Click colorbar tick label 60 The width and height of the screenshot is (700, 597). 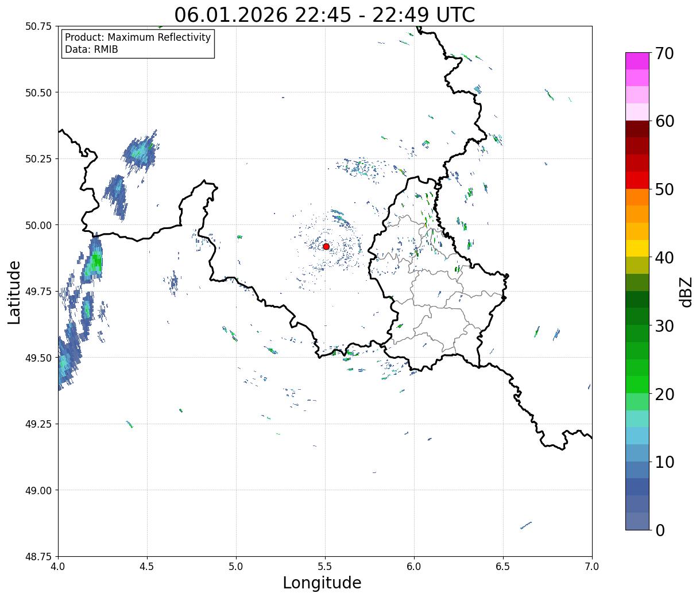pos(664,121)
